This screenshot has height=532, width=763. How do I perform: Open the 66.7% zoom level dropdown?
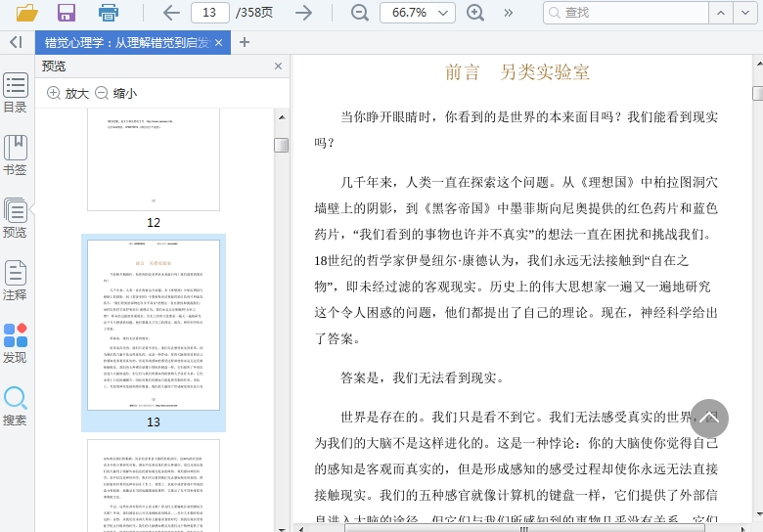click(444, 13)
